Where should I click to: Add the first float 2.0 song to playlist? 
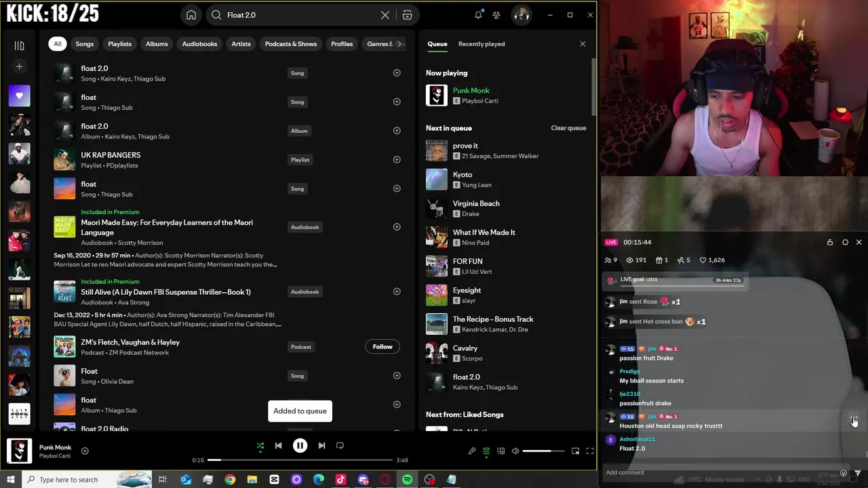click(397, 73)
